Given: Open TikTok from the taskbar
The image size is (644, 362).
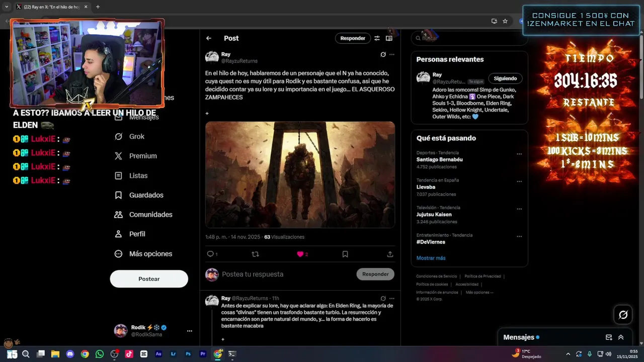Looking at the screenshot, I should click(x=129, y=354).
